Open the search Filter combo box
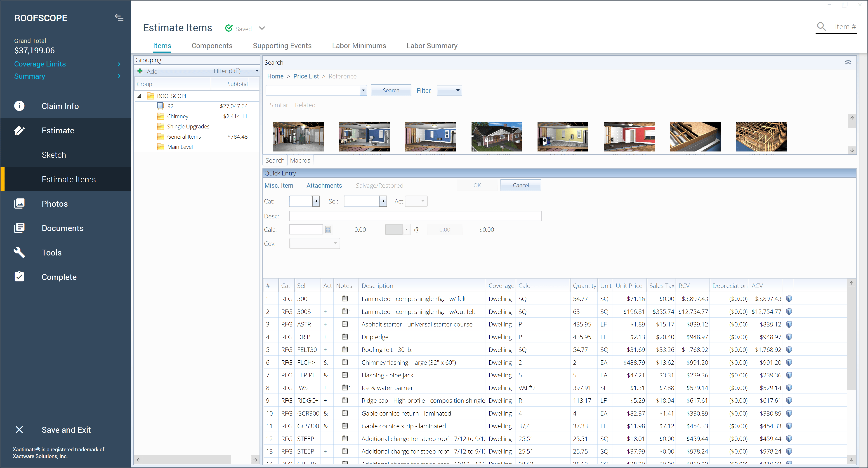Screen dimensions: 868x468 pyautogui.click(x=449, y=90)
